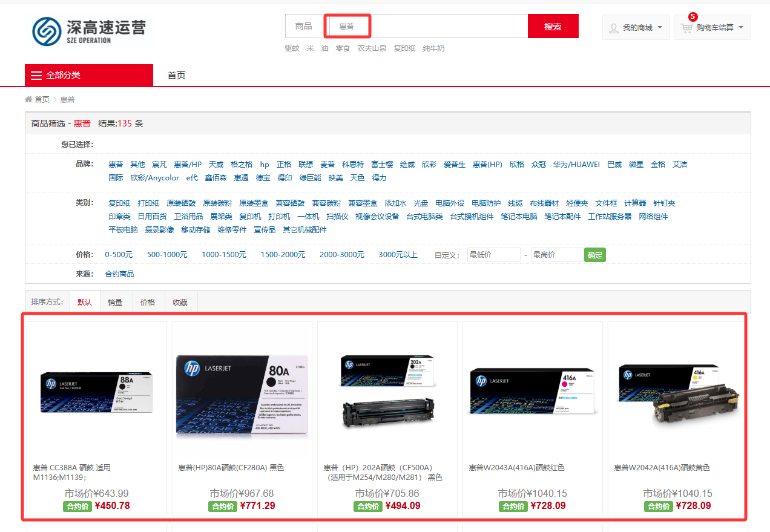Choose the 0-500元 price range
Viewport: 770px width, 532px height.
point(119,255)
